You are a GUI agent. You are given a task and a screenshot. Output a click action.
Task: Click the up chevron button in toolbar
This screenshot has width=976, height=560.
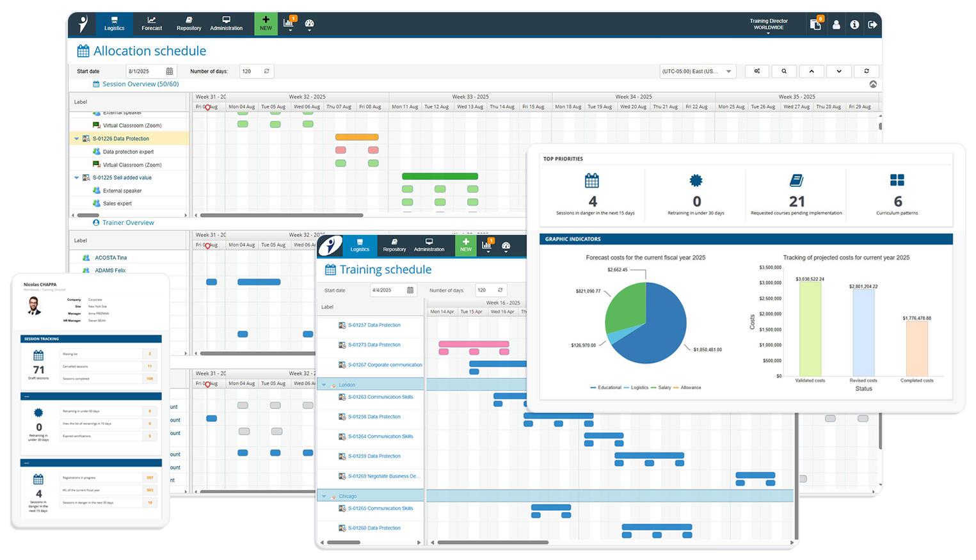pos(812,71)
